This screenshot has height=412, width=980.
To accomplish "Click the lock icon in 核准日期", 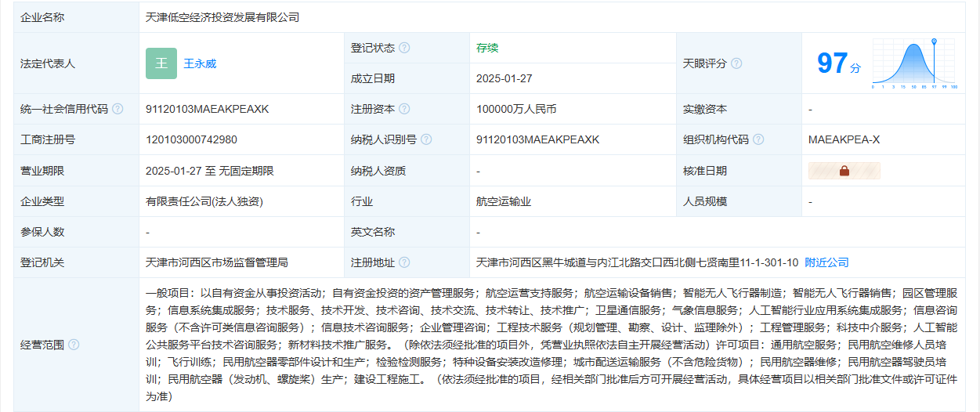I will coord(844,171).
